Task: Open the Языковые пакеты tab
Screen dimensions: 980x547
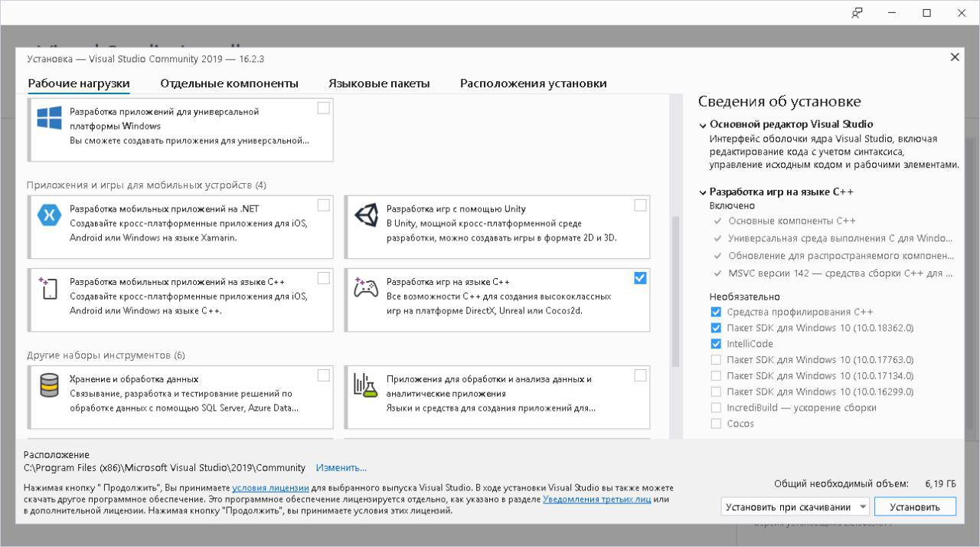Action: coord(379,84)
